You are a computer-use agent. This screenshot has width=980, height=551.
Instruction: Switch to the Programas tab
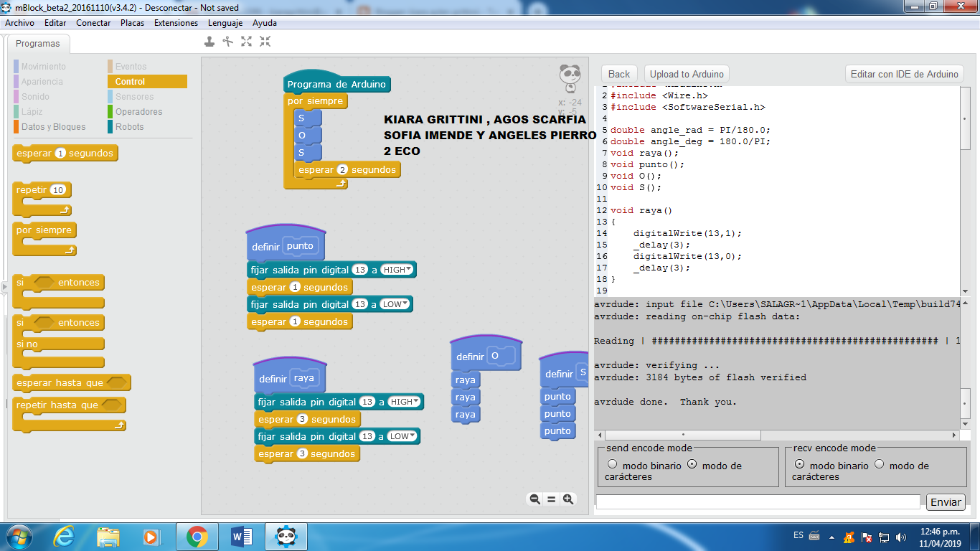(x=38, y=44)
